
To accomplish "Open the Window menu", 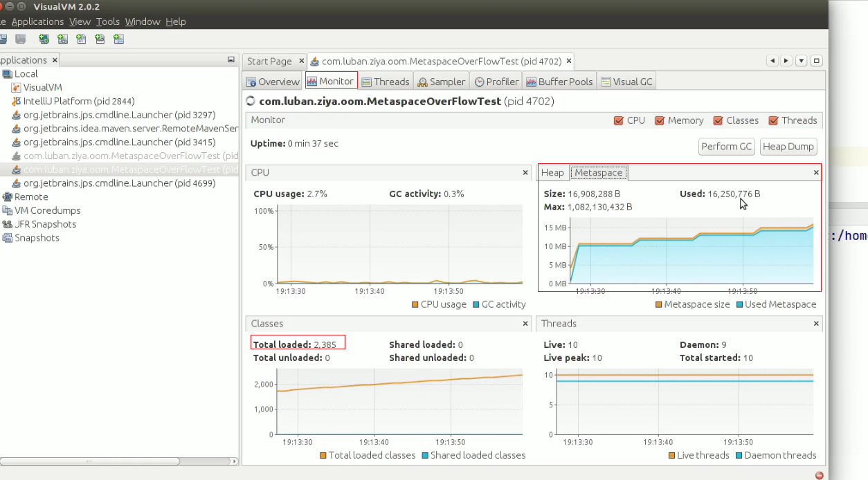I will click(x=143, y=21).
